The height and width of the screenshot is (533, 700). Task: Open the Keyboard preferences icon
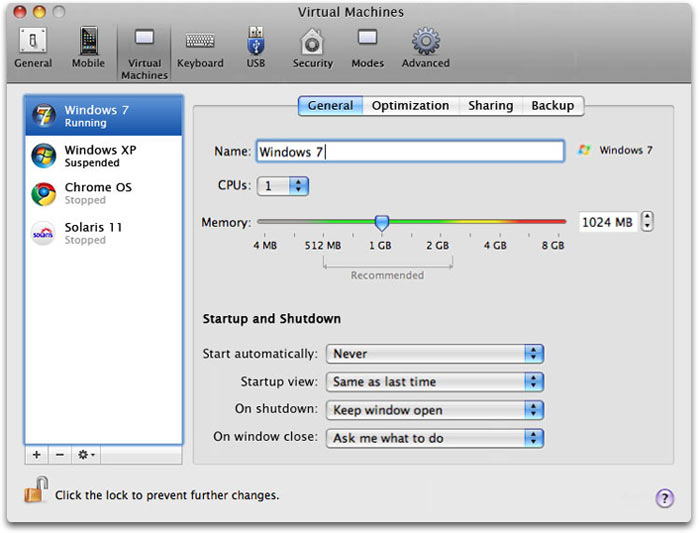200,48
